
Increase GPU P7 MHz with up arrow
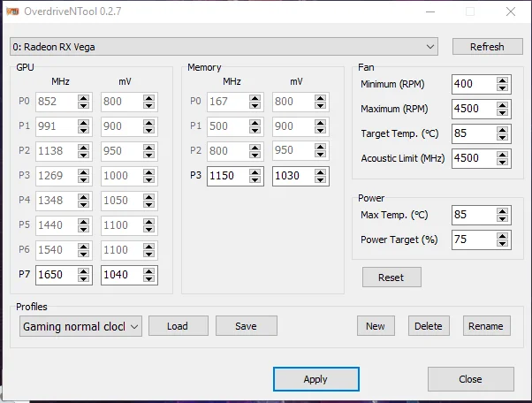click(83, 271)
